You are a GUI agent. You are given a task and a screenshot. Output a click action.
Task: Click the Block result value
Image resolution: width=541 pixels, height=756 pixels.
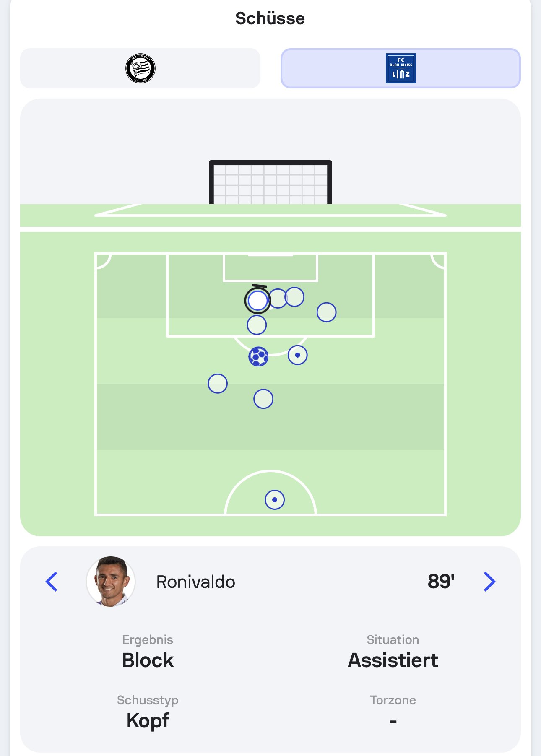tap(148, 660)
